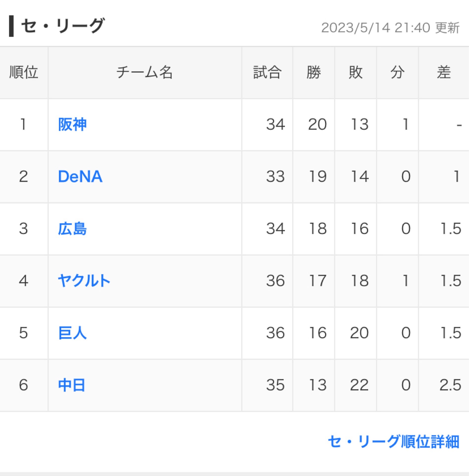
Task: Click the 順位 column header
Action: [24, 72]
